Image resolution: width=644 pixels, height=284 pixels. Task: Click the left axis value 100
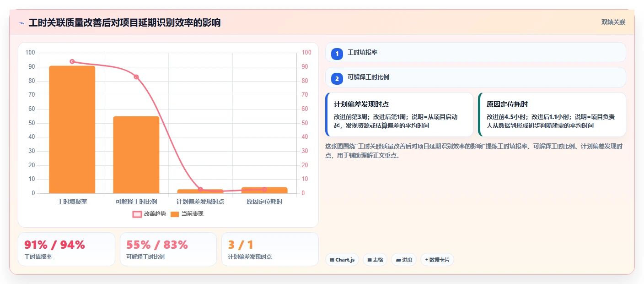click(x=30, y=53)
